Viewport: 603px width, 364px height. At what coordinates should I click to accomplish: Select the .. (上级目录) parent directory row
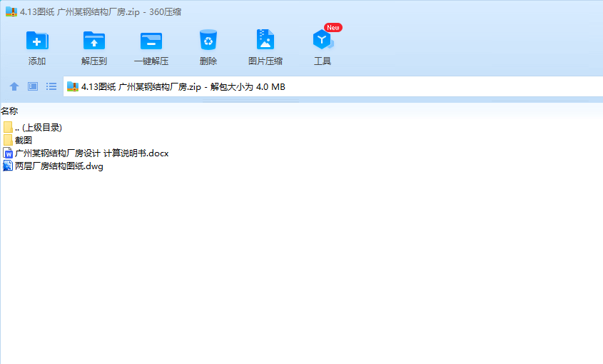click(x=32, y=127)
